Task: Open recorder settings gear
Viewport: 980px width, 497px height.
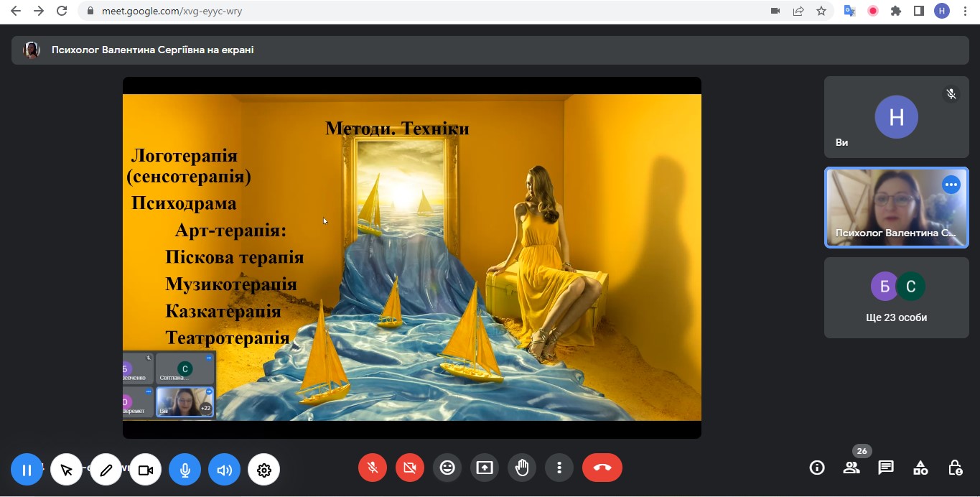Action: [x=264, y=470]
